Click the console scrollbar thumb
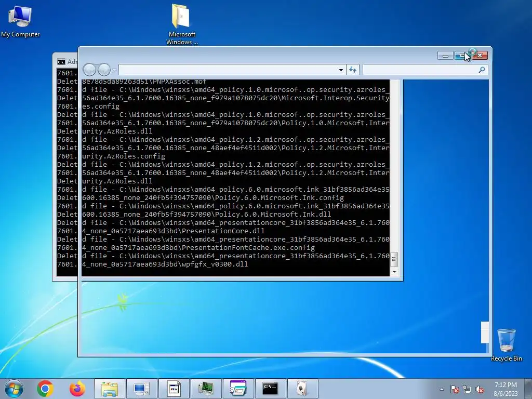 point(394,260)
